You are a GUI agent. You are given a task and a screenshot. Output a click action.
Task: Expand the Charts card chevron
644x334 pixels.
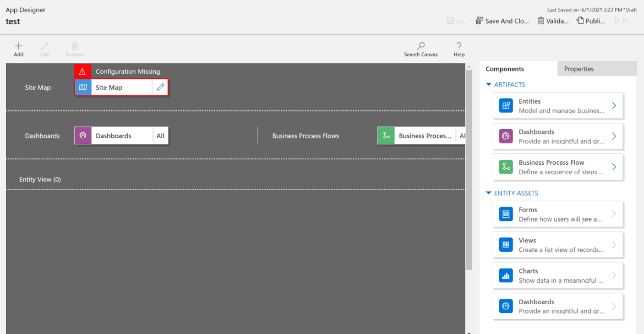[614, 276]
